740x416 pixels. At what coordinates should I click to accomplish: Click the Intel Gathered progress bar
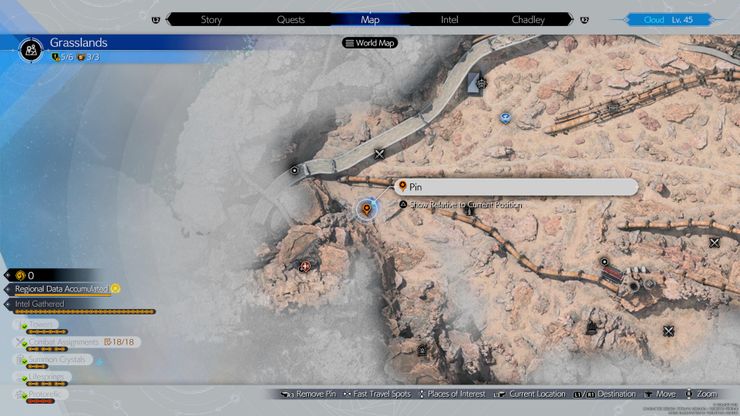pyautogui.click(x=84, y=312)
